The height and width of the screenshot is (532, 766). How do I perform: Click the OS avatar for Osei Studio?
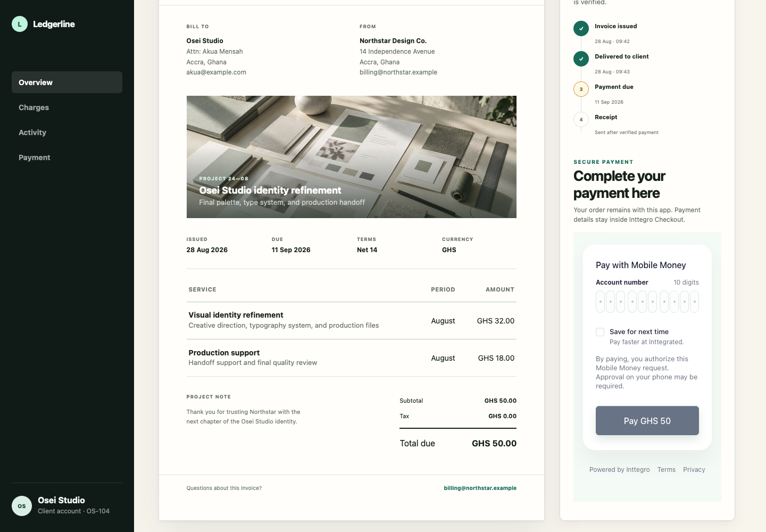pos(22,506)
